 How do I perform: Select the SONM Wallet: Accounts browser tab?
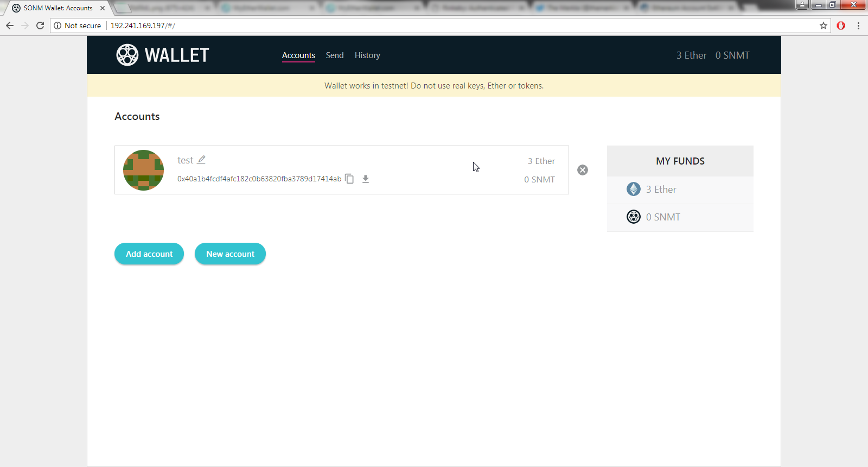click(58, 8)
